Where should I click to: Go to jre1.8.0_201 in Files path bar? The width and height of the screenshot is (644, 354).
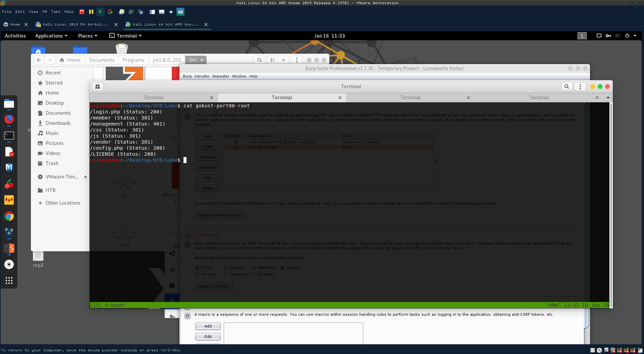pos(167,60)
